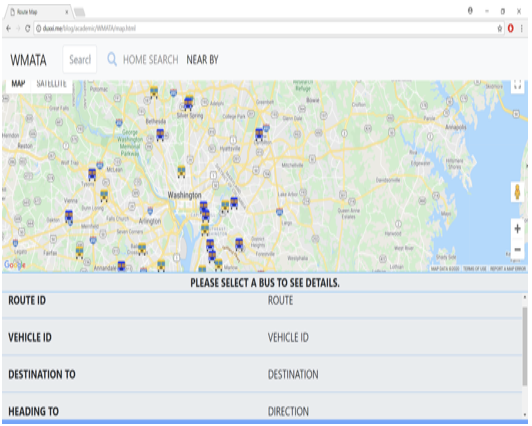Click the DESTINATION TO label

[42, 374]
